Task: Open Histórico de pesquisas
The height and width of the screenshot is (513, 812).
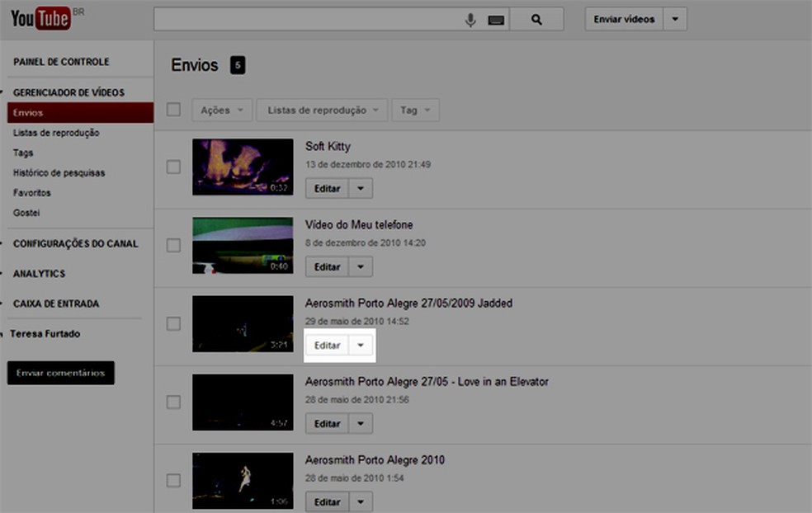Action: [59, 172]
